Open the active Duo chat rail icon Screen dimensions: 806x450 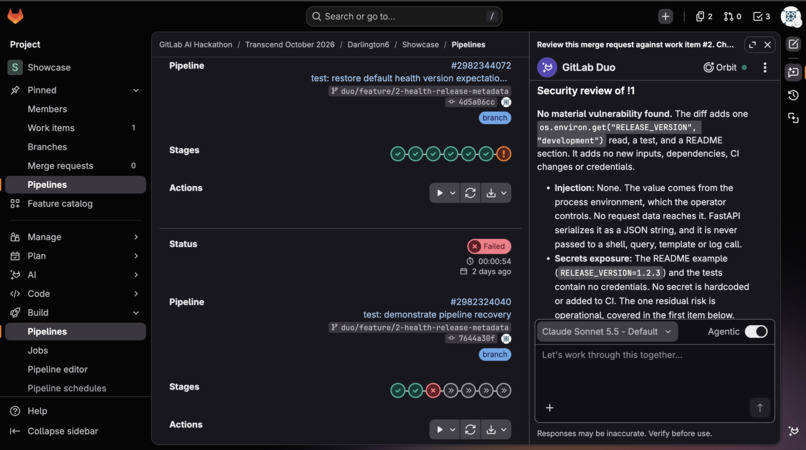coord(793,72)
